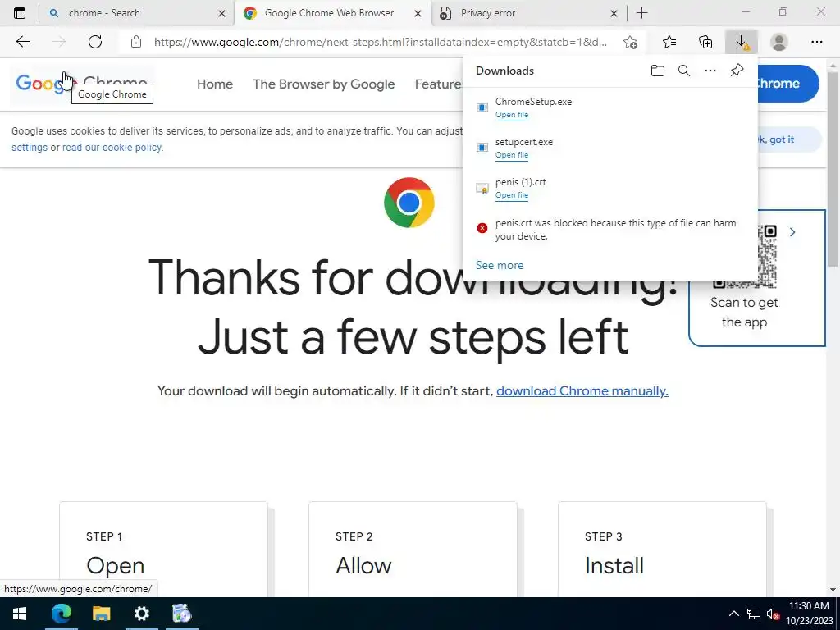
Task: Close the Privacy error tab
Action: [x=614, y=14]
